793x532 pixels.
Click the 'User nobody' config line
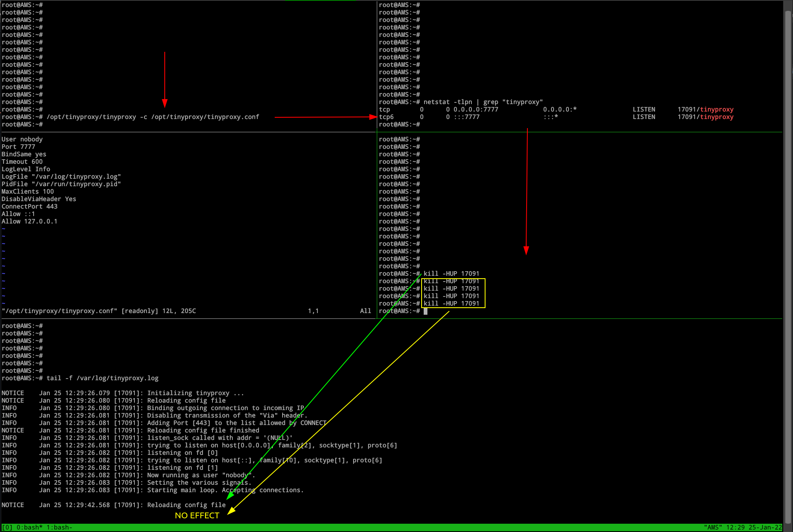[x=22, y=139]
